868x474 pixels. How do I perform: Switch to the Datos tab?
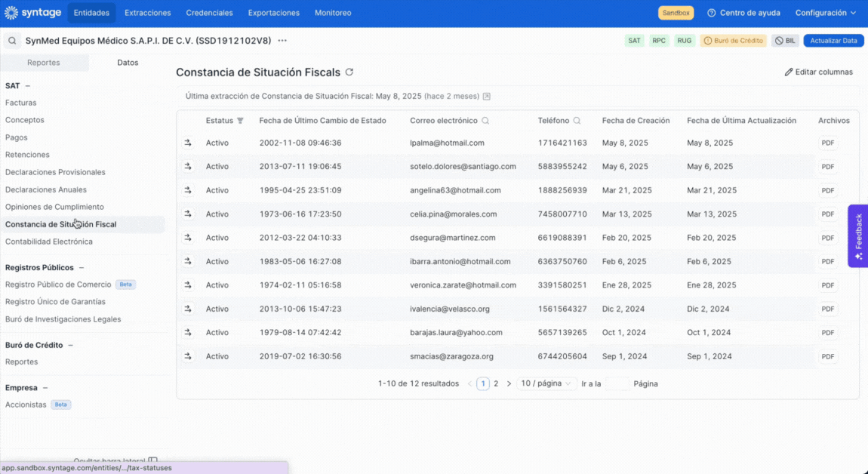click(x=128, y=63)
